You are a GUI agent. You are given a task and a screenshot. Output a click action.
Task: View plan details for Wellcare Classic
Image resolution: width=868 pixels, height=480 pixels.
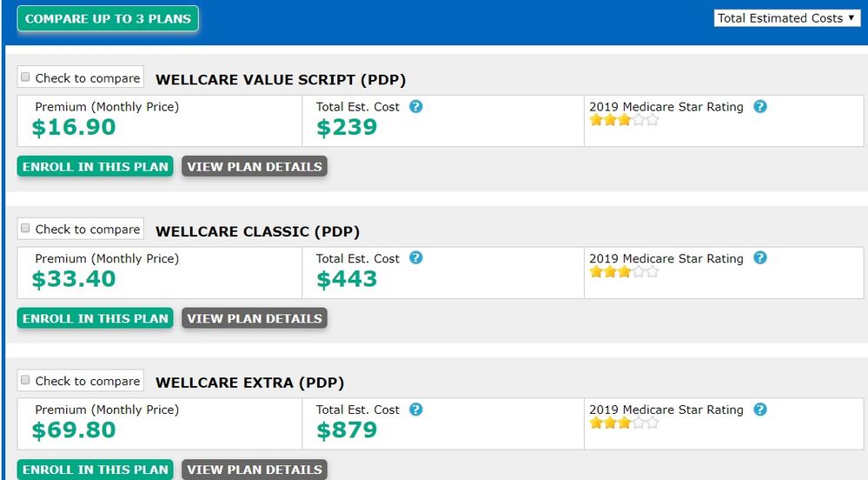[255, 318]
